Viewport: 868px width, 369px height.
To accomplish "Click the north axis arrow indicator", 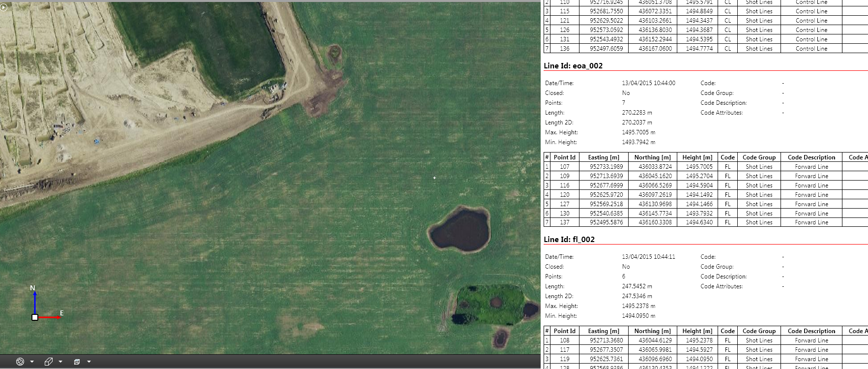I will 34,299.
